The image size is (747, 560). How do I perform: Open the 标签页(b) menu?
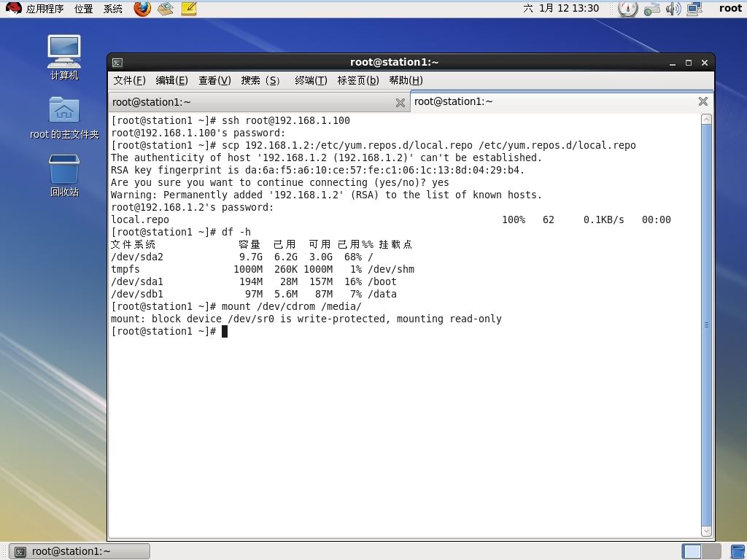357,80
